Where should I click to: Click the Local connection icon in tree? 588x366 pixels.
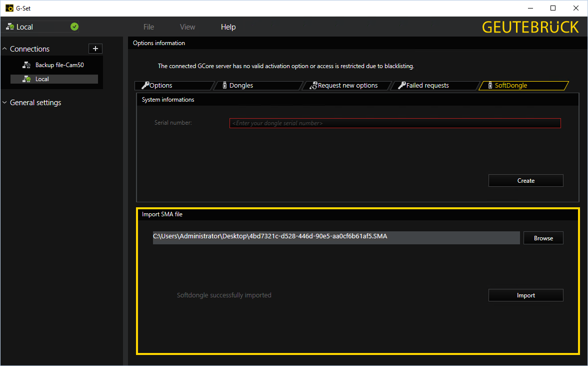[27, 79]
